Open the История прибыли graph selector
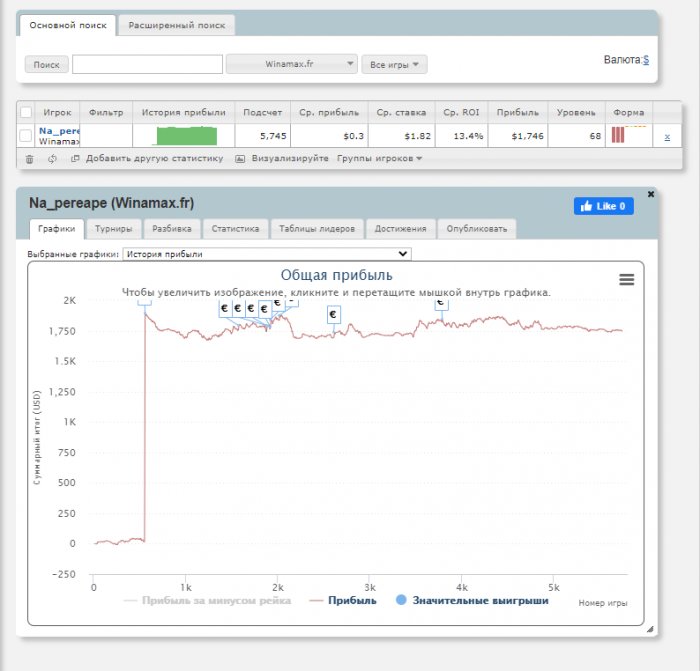Viewport: 700px width, 671px height. tap(267, 254)
